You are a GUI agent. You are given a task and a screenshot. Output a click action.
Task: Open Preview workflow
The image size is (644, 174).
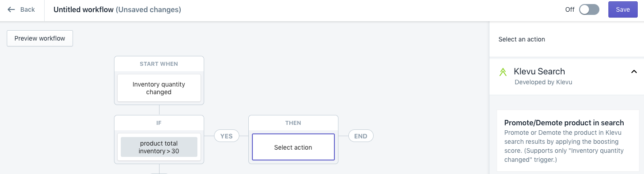(x=40, y=38)
